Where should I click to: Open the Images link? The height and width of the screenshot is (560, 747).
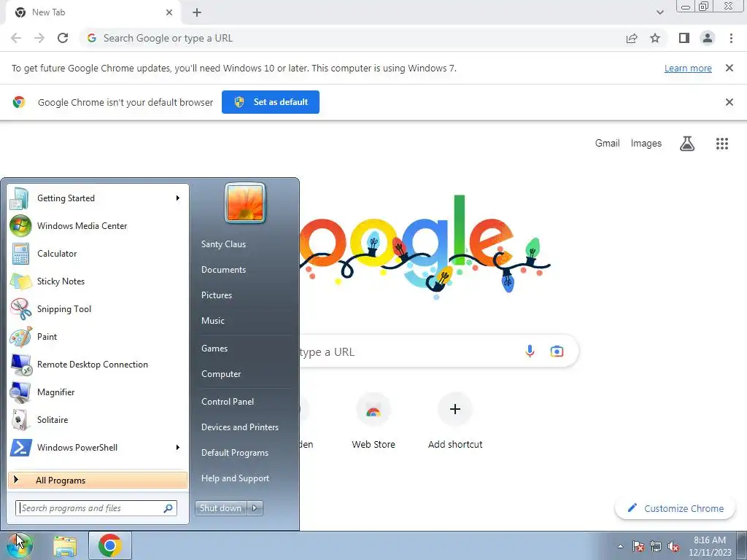pyautogui.click(x=646, y=144)
